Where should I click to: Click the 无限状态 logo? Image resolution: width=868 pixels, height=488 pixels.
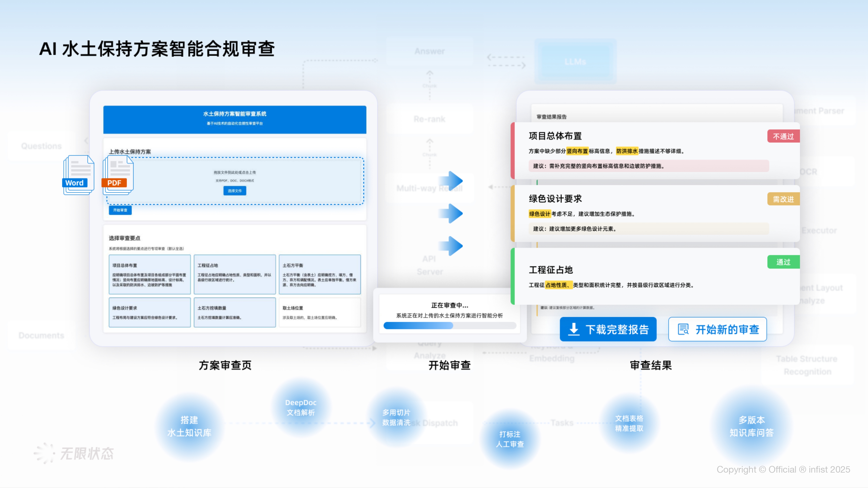tap(74, 453)
